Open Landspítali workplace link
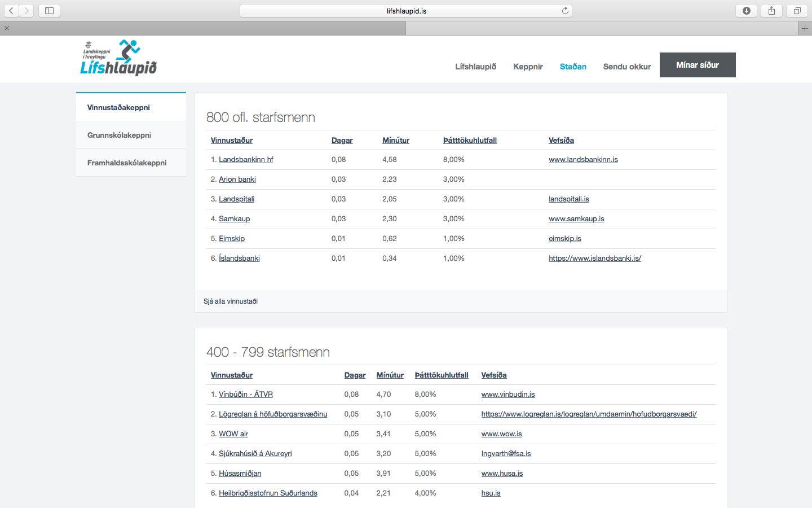Viewport: 812px width, 508px height. (x=236, y=199)
